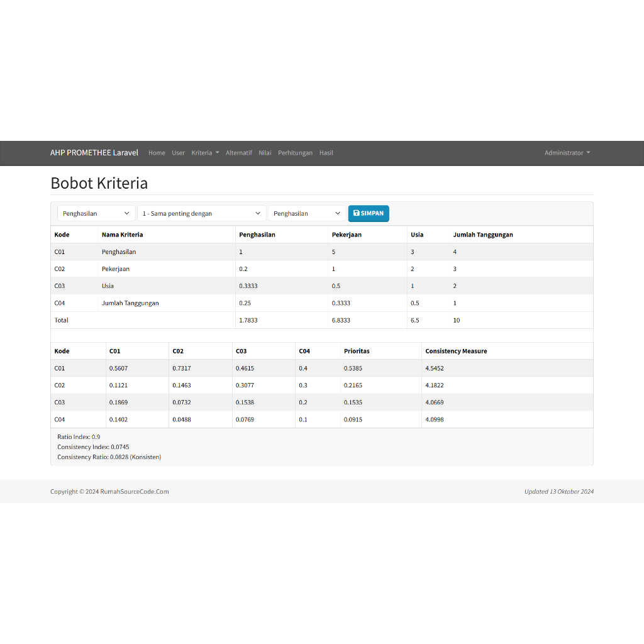This screenshot has width=644, height=644.
Task: Click the consistency measure 4.0669
Action: tap(435, 402)
